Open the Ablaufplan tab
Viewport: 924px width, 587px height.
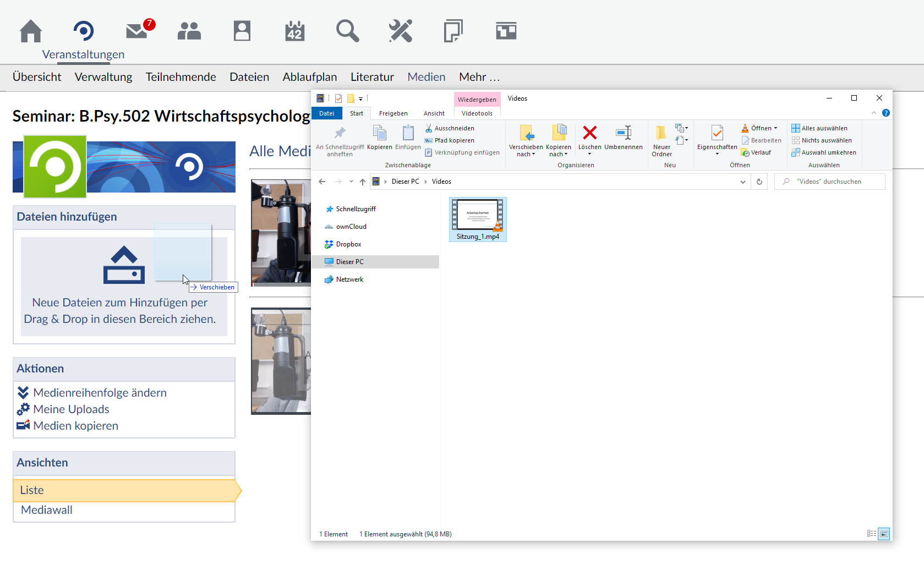pos(310,77)
